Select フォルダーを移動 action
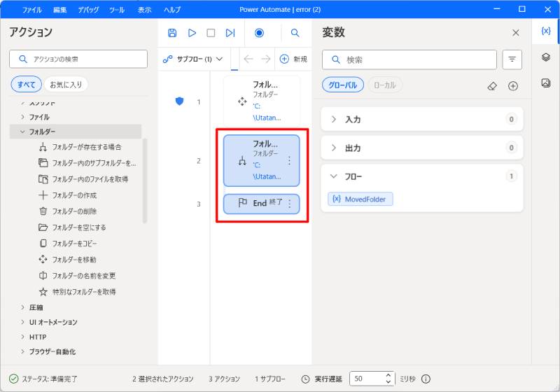Viewport: 560px width, 392px height. click(x=67, y=260)
